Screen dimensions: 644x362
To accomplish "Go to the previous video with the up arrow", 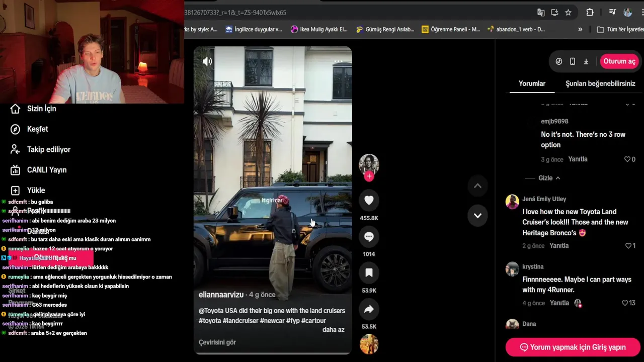I will click(477, 186).
